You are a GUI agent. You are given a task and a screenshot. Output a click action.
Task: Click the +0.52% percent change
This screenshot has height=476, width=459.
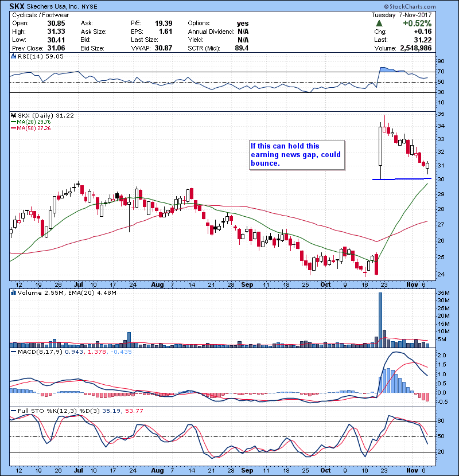pyautogui.click(x=417, y=24)
